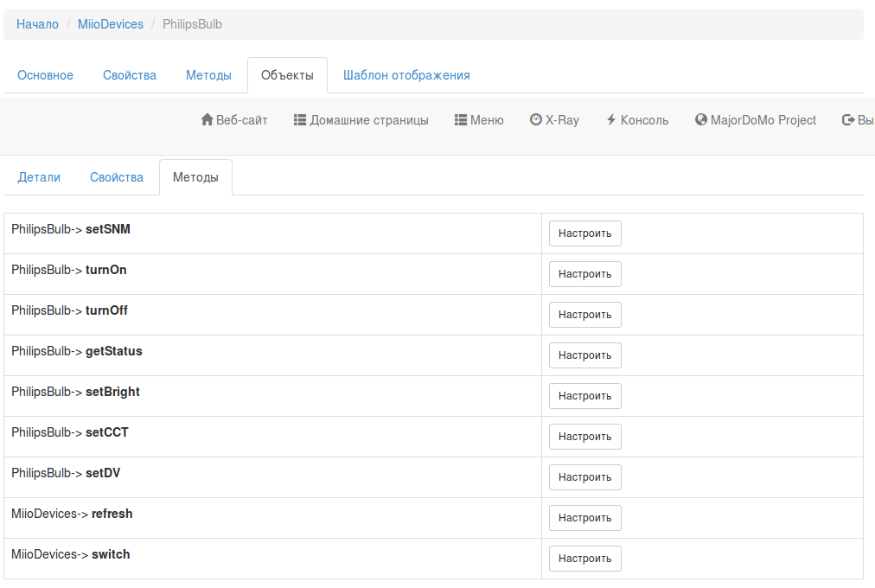
Task: Click the gauge icon beside X-Ray
Action: coord(536,119)
